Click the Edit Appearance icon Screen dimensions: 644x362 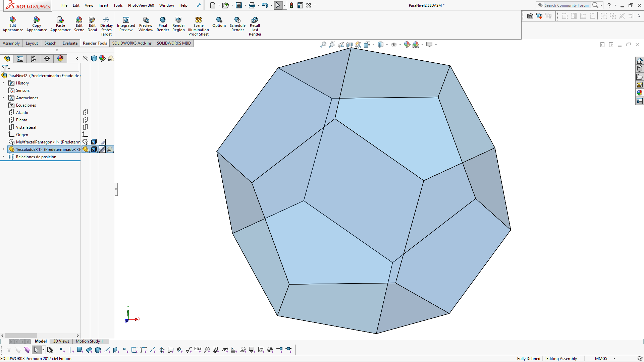tap(13, 20)
